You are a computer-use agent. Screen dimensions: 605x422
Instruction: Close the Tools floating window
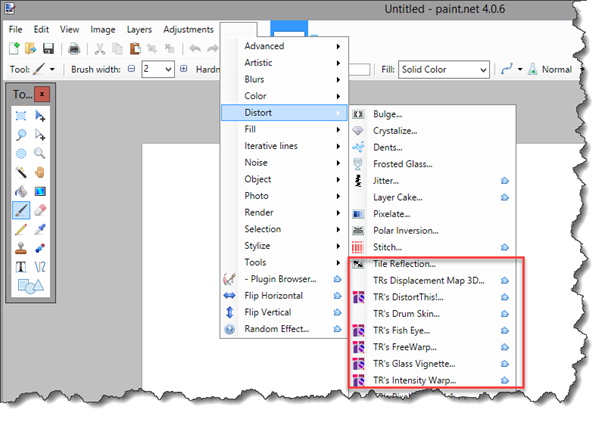(42, 94)
